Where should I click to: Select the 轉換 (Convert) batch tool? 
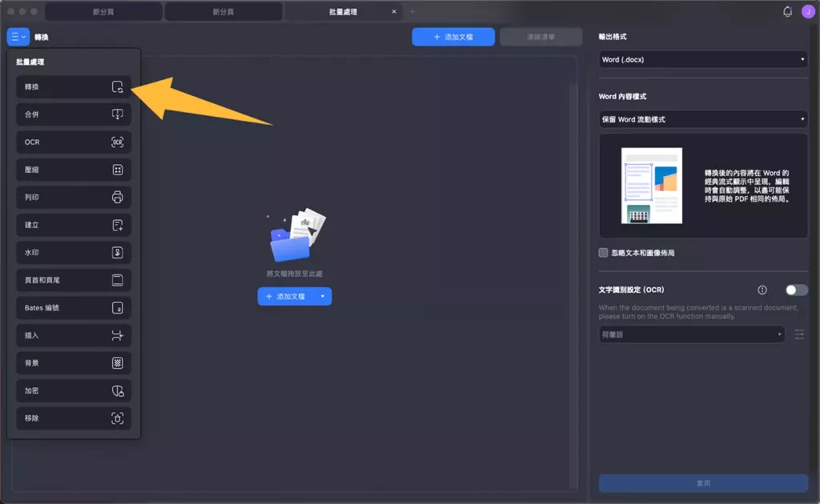pyautogui.click(x=72, y=86)
